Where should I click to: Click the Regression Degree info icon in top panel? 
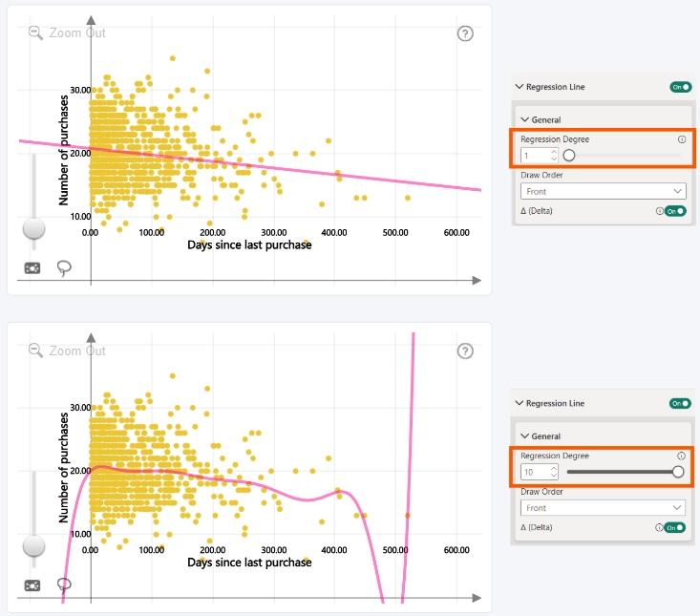point(682,139)
